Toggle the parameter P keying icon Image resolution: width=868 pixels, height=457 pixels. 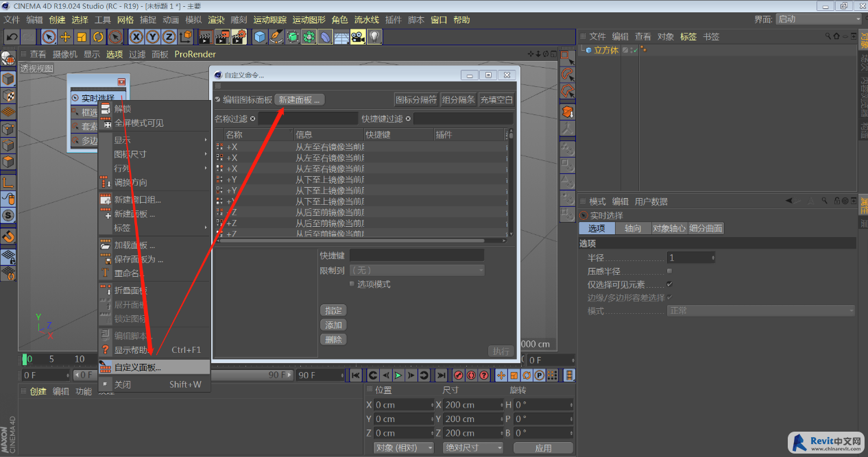point(540,375)
